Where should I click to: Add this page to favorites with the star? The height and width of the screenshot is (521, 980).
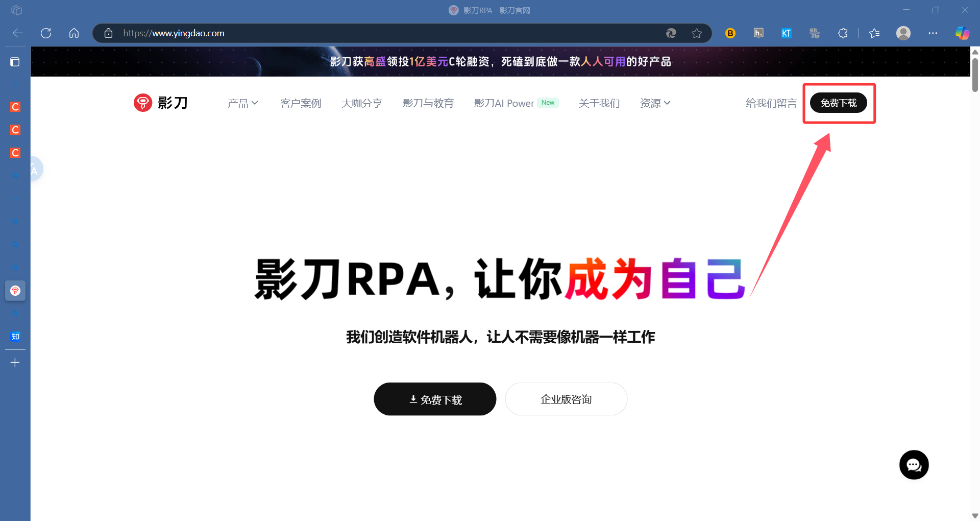(697, 33)
